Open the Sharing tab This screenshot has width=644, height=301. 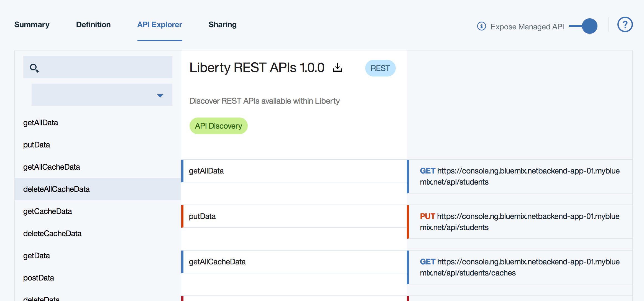[223, 25]
